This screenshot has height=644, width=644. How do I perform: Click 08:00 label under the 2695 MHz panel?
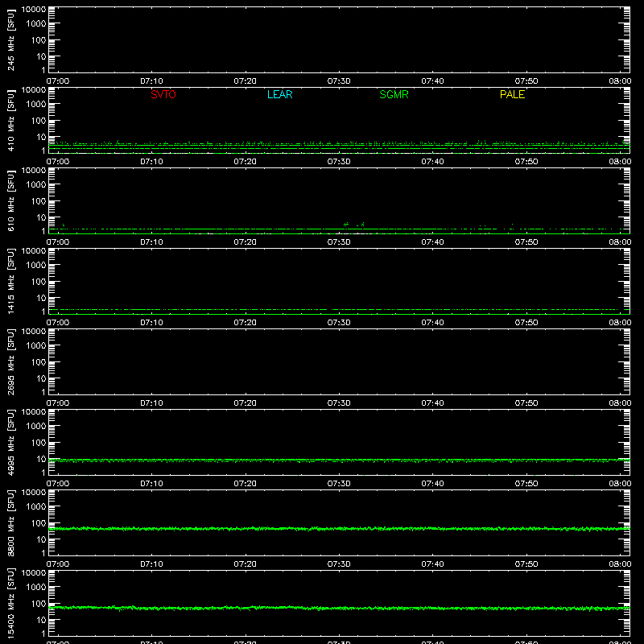tap(620, 403)
